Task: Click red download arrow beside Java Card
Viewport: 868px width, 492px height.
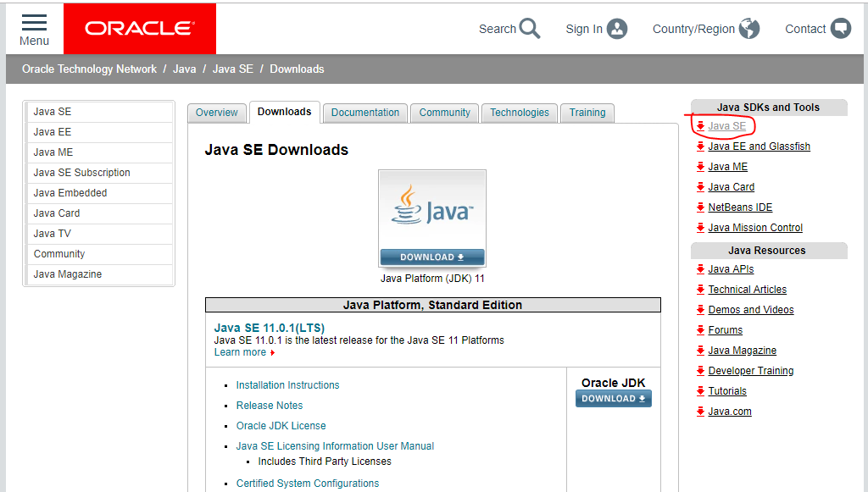Action: click(700, 187)
